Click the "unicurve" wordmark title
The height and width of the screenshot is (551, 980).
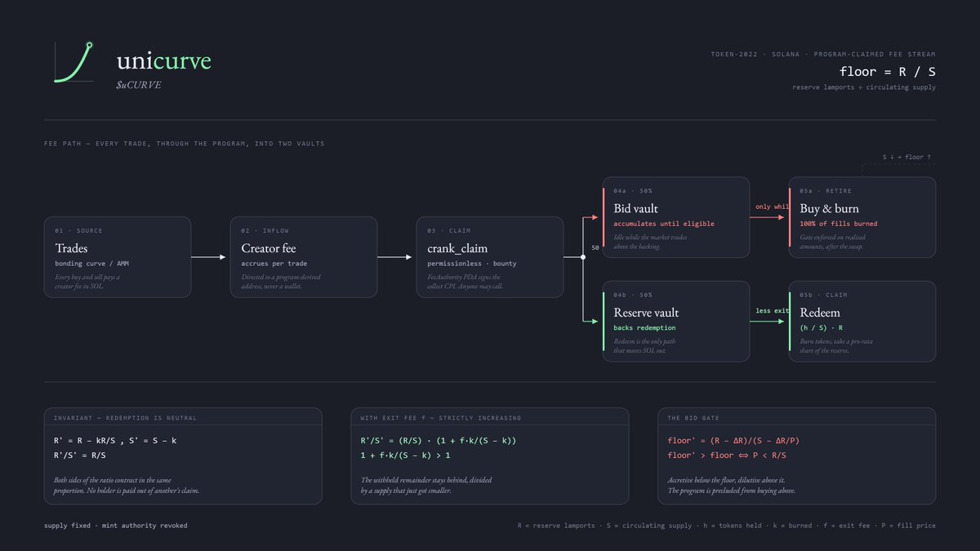163,60
